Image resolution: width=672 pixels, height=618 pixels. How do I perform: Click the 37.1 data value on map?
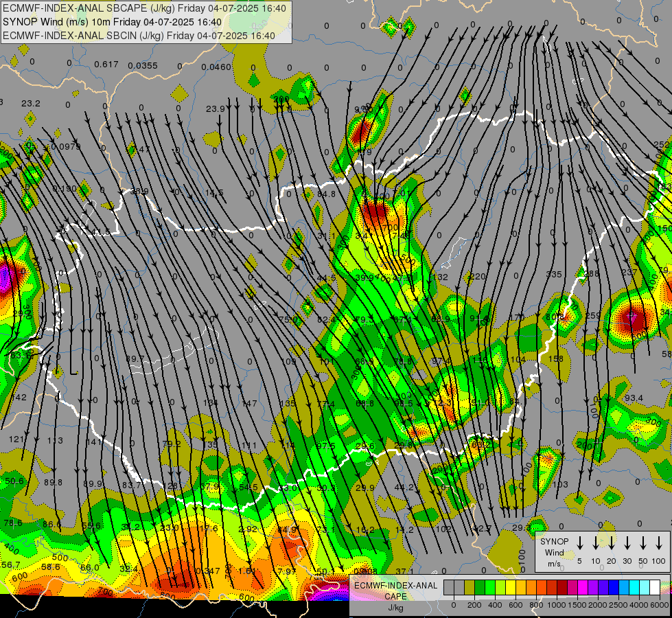404,571
